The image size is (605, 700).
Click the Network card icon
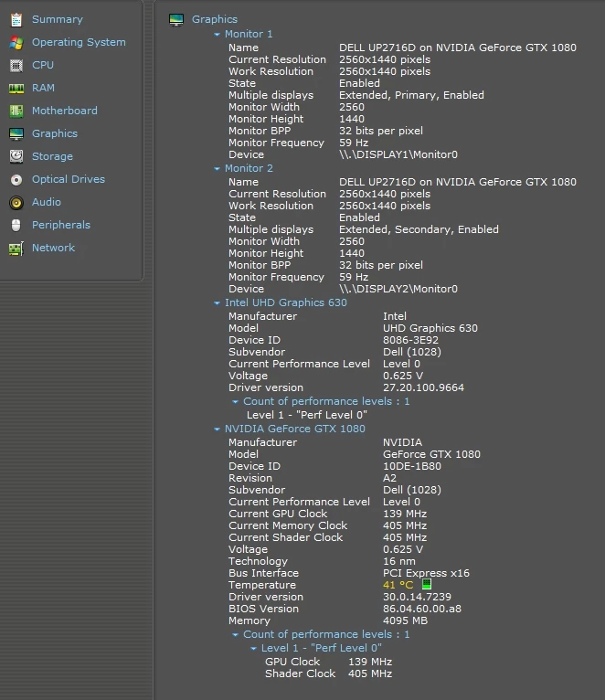16,249
